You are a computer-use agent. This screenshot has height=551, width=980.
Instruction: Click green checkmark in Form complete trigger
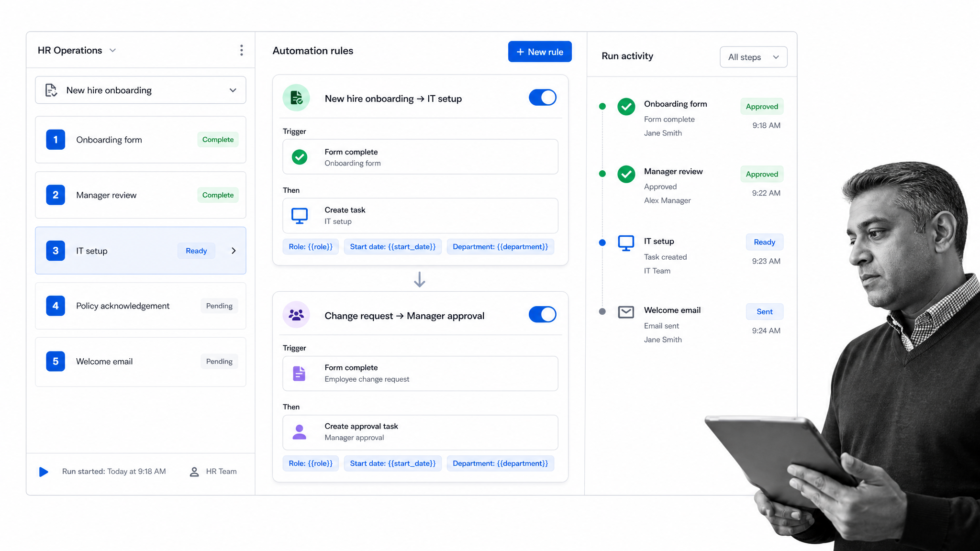pos(300,157)
